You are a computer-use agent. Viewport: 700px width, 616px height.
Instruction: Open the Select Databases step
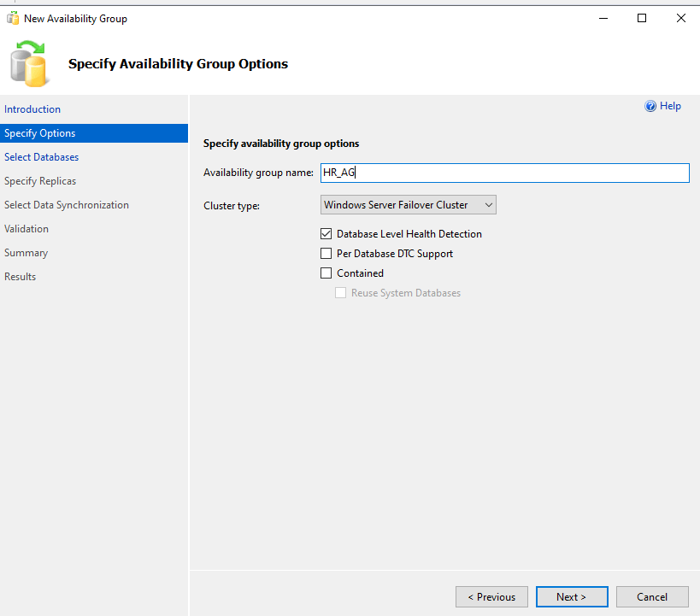tap(42, 157)
